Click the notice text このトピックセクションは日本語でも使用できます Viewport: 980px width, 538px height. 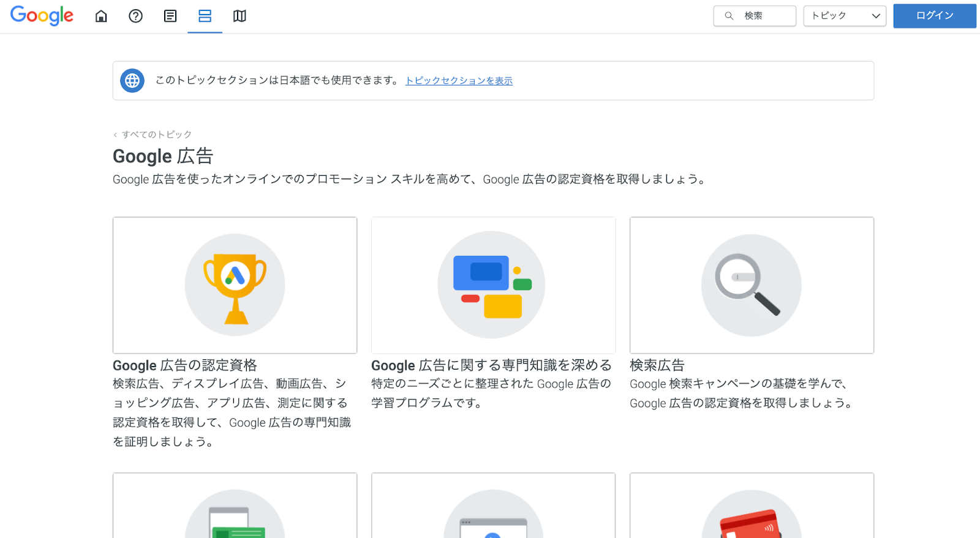278,80
